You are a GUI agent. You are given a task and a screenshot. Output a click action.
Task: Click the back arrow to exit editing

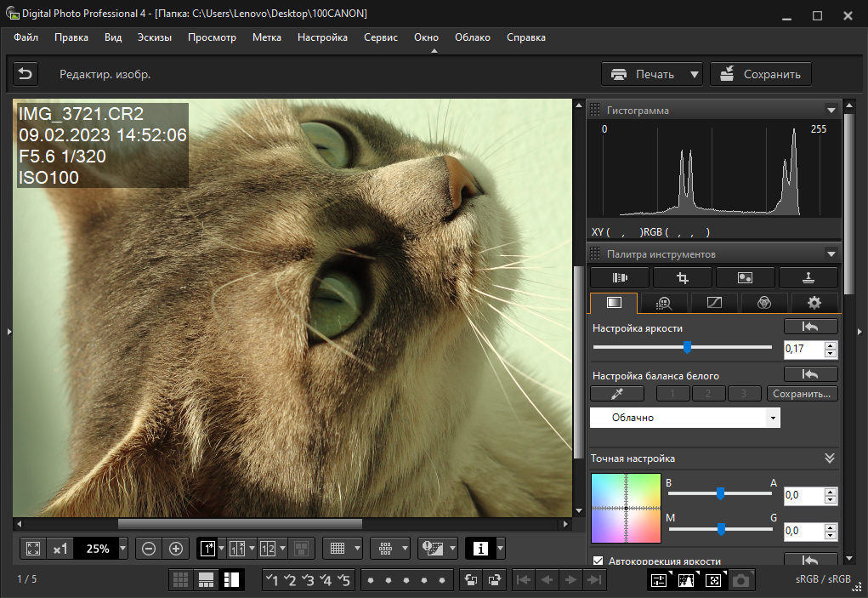click(x=26, y=74)
